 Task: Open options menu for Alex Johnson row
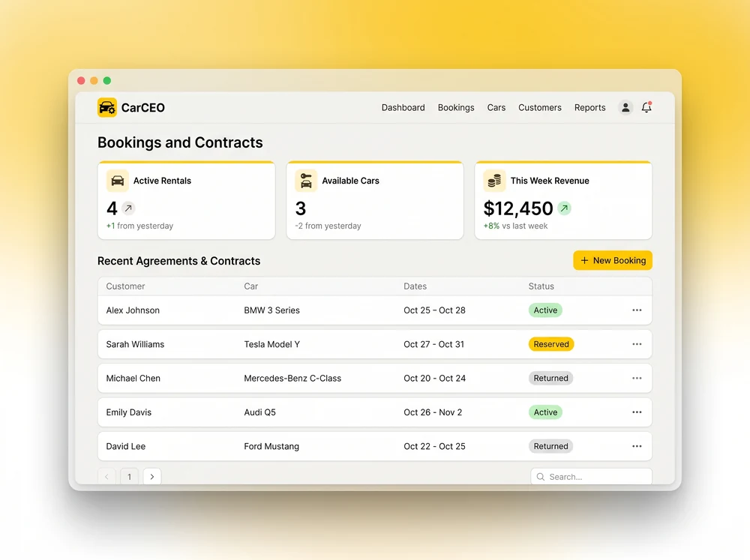coord(637,310)
